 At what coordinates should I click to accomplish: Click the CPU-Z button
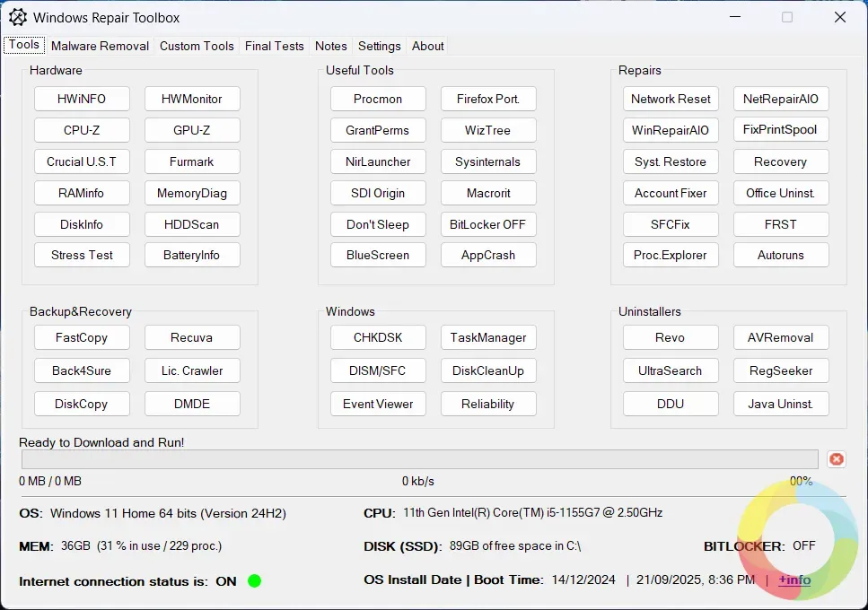click(x=82, y=130)
